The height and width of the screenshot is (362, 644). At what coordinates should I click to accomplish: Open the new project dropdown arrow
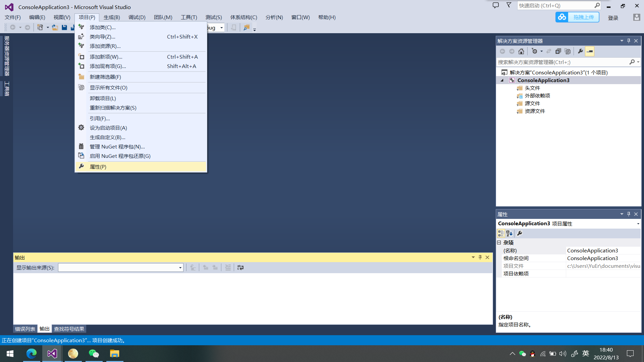tap(48, 27)
